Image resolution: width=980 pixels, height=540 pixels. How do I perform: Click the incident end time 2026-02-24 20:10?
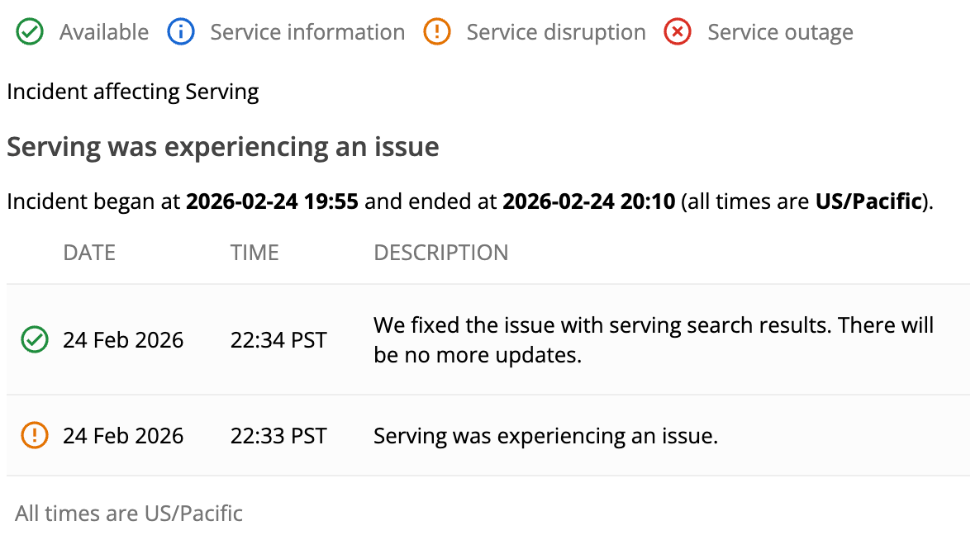coord(588,202)
